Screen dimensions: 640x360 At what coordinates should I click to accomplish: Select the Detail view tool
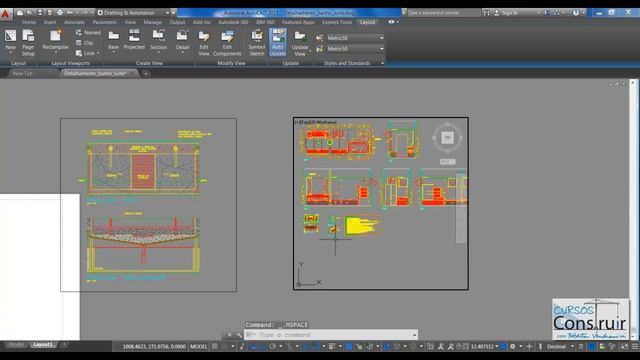tap(182, 41)
